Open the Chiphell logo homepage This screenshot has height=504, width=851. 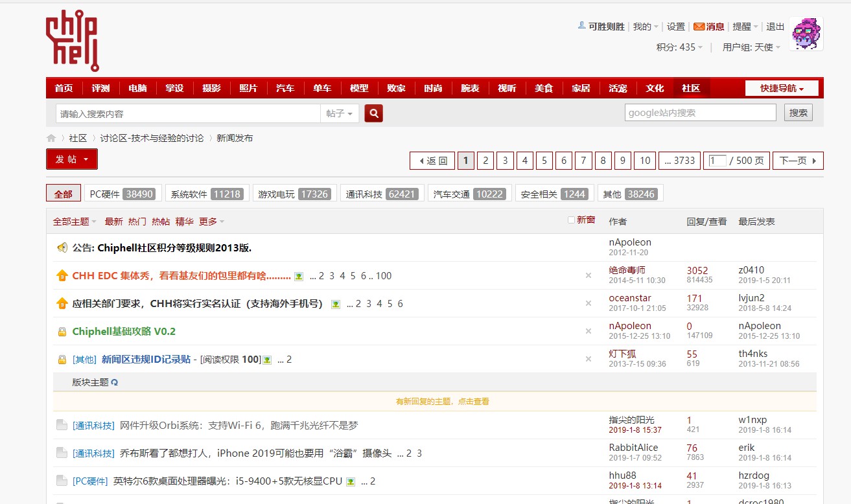coord(72,41)
